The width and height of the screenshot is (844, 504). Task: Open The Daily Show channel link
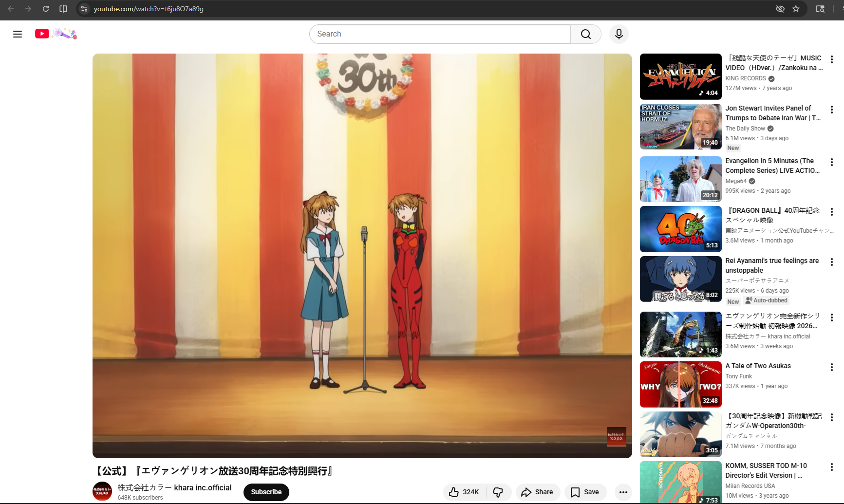pyautogui.click(x=745, y=129)
